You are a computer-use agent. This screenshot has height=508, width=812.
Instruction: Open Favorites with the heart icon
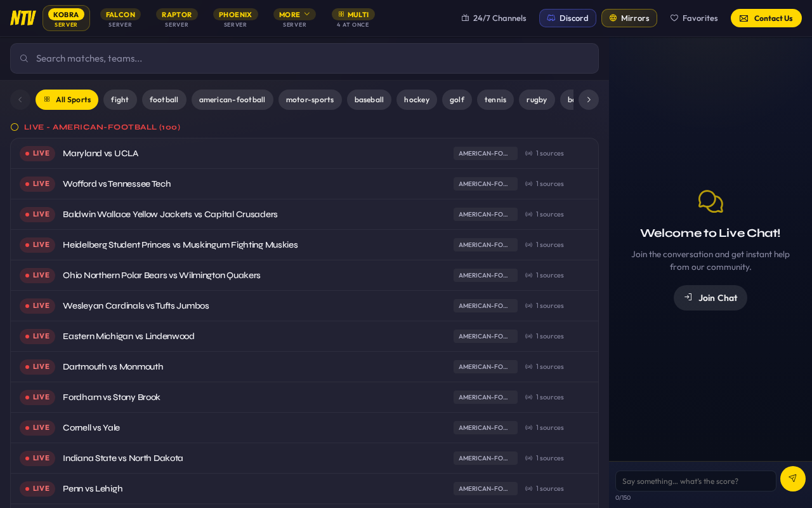pyautogui.click(x=694, y=18)
